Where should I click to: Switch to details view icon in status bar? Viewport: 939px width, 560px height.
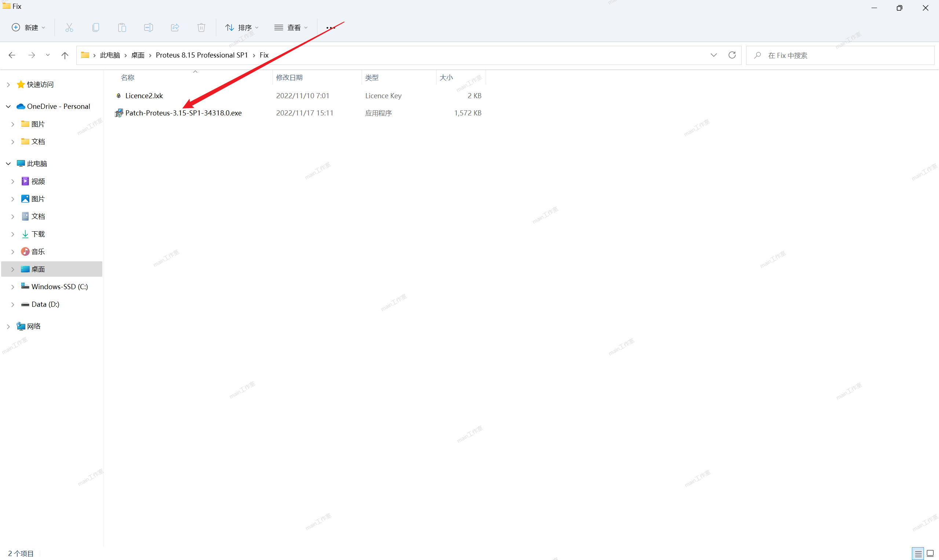click(918, 553)
